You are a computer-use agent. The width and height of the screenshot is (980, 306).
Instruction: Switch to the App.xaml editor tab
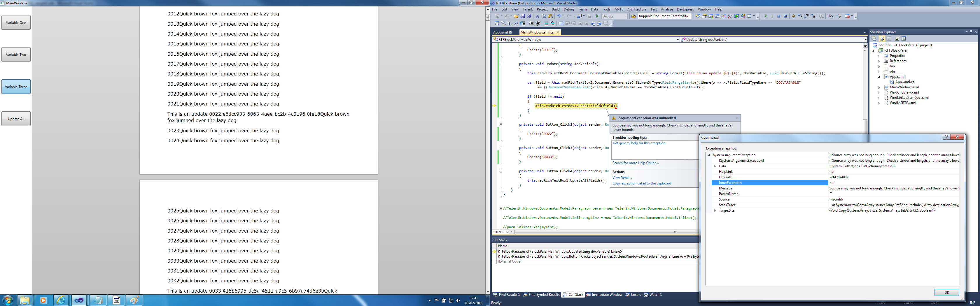pyautogui.click(x=500, y=32)
